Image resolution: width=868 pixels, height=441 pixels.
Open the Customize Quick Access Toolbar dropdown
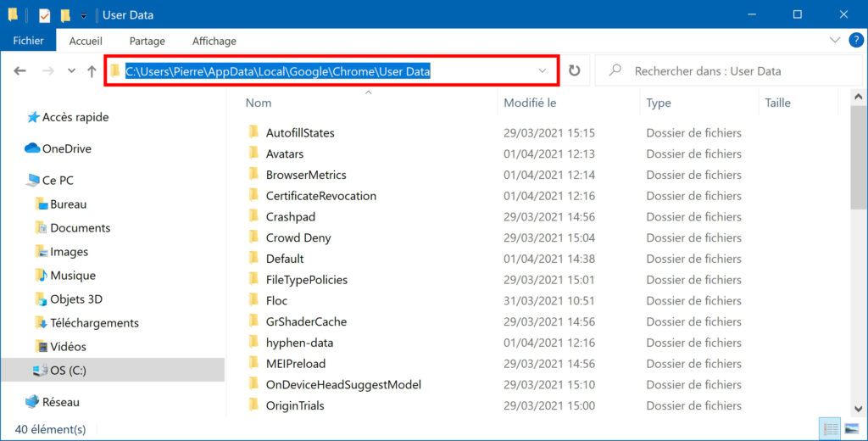(84, 15)
